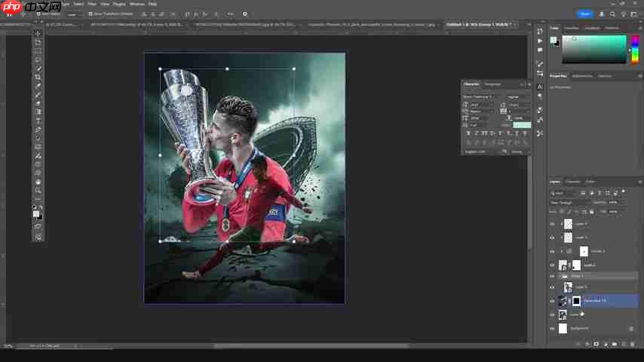
Task: Click the text color swatch in the Character panel
Action: pos(521,124)
